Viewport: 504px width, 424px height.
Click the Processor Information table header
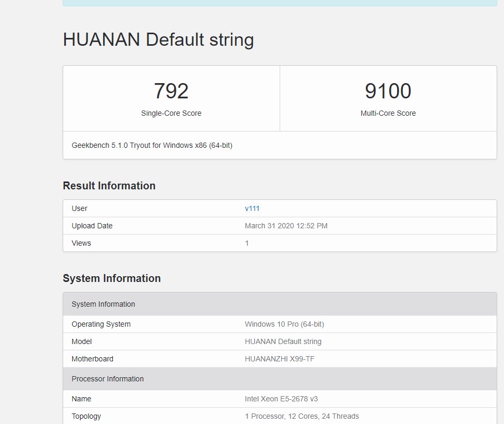(279, 379)
